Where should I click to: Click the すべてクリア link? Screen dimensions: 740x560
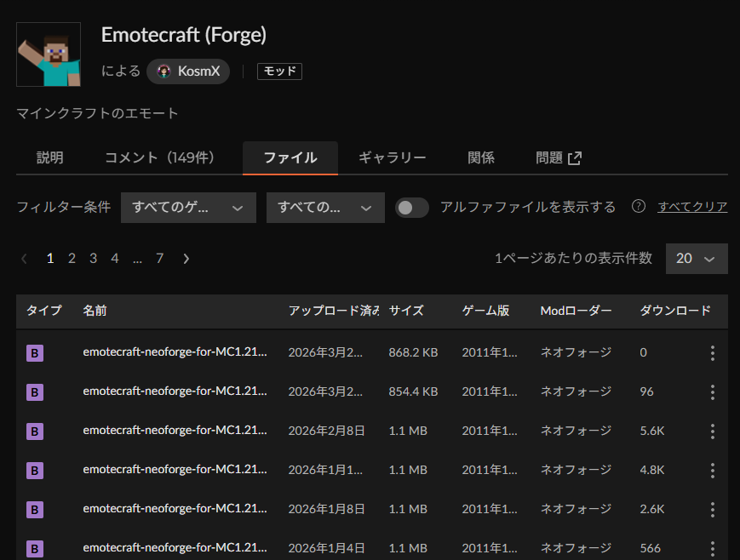[692, 207]
